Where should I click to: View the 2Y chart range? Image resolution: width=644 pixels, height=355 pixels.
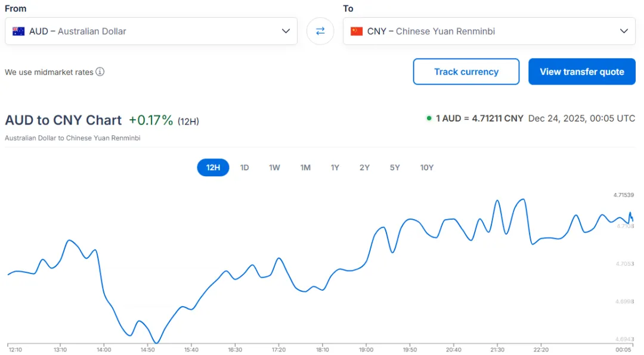(364, 167)
